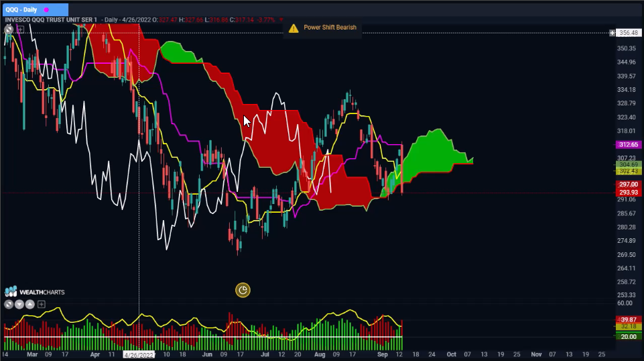Viewport: 644px width, 361px height.
Task: Click the WealthCharts logo
Action: [x=34, y=292]
